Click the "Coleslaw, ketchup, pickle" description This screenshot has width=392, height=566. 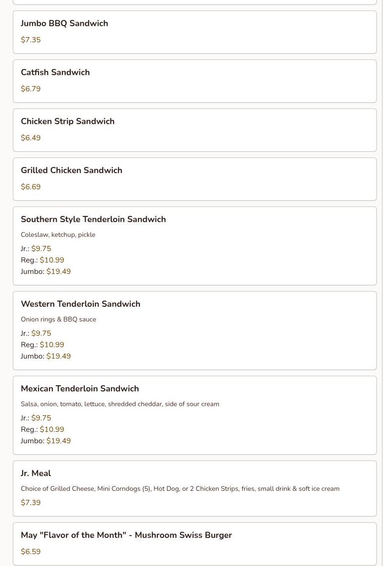click(58, 234)
